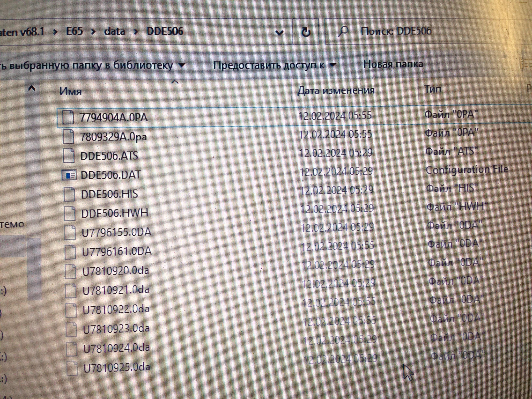This screenshot has height=399, width=532.
Task: Click the 'Новая папка' button
Action: 393,64
